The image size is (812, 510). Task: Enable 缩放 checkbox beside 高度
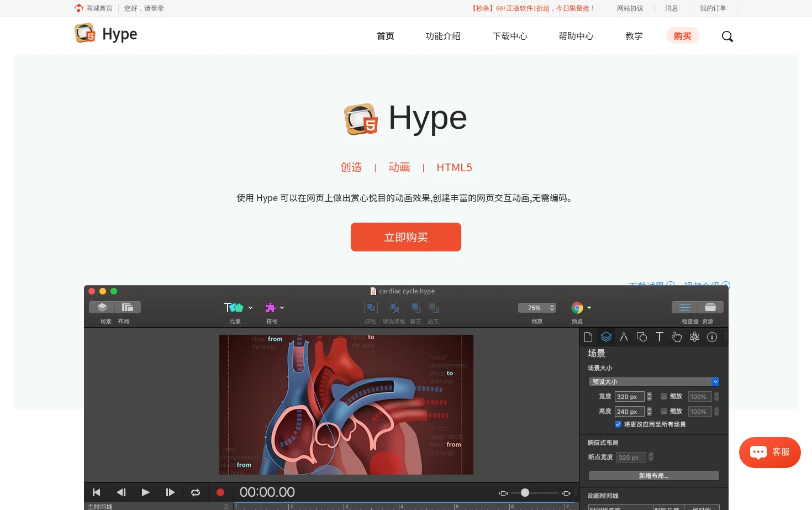(x=664, y=411)
